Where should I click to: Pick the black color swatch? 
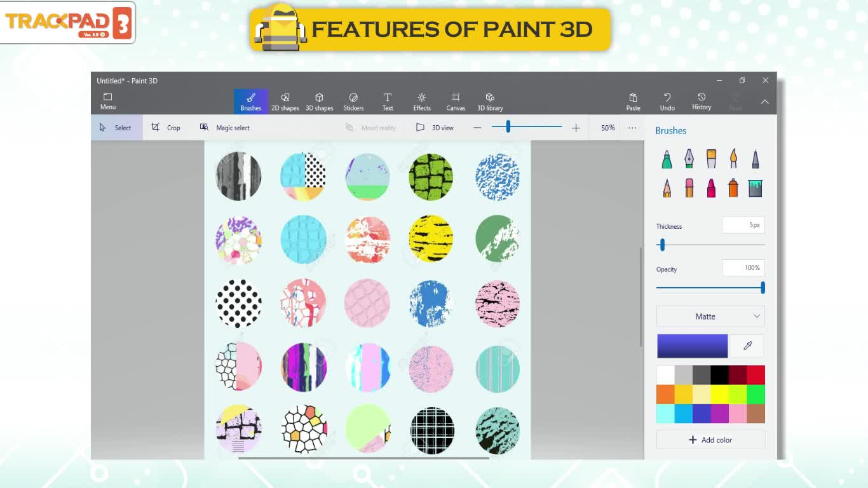[719, 375]
